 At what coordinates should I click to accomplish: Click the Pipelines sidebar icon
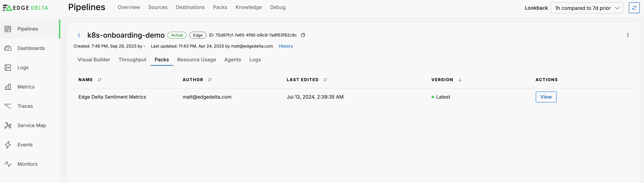[8, 29]
